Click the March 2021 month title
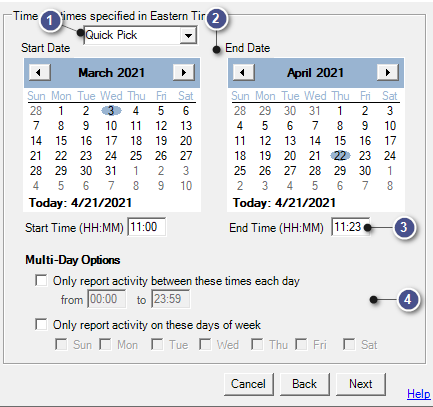Image resolution: width=433 pixels, height=407 pixels. (111, 73)
